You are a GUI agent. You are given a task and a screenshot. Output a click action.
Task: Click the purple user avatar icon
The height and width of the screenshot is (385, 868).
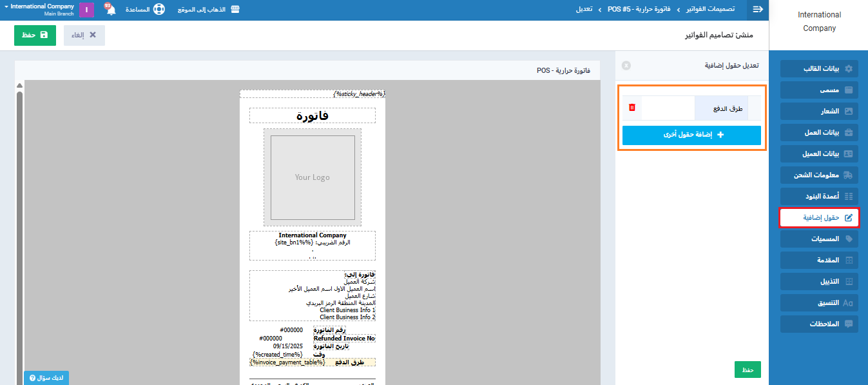coord(86,10)
